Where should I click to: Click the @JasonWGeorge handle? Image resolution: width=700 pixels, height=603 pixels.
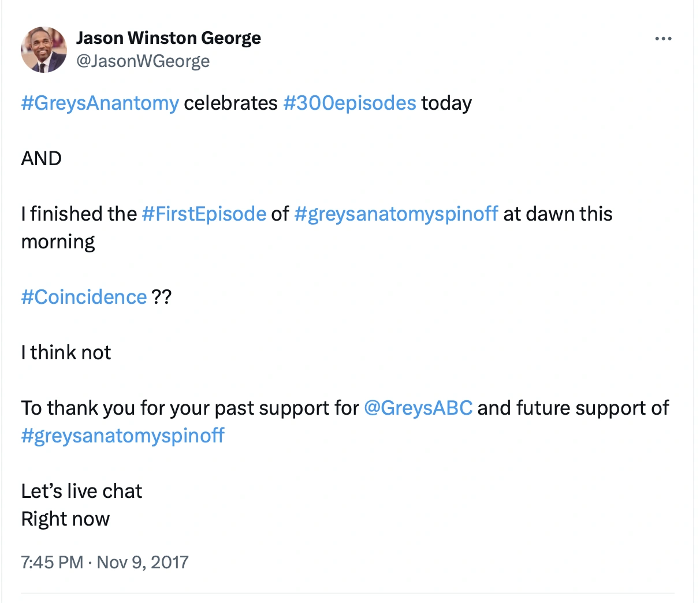point(143,61)
